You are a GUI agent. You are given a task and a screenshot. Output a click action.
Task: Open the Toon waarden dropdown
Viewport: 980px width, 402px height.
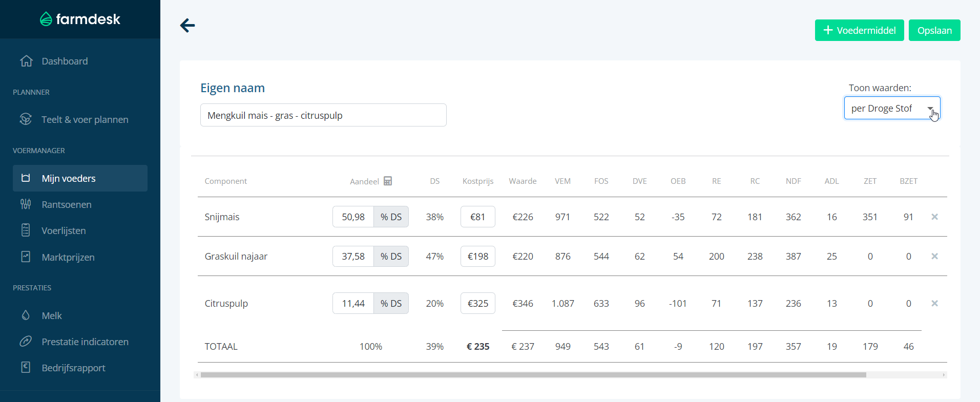pos(891,108)
